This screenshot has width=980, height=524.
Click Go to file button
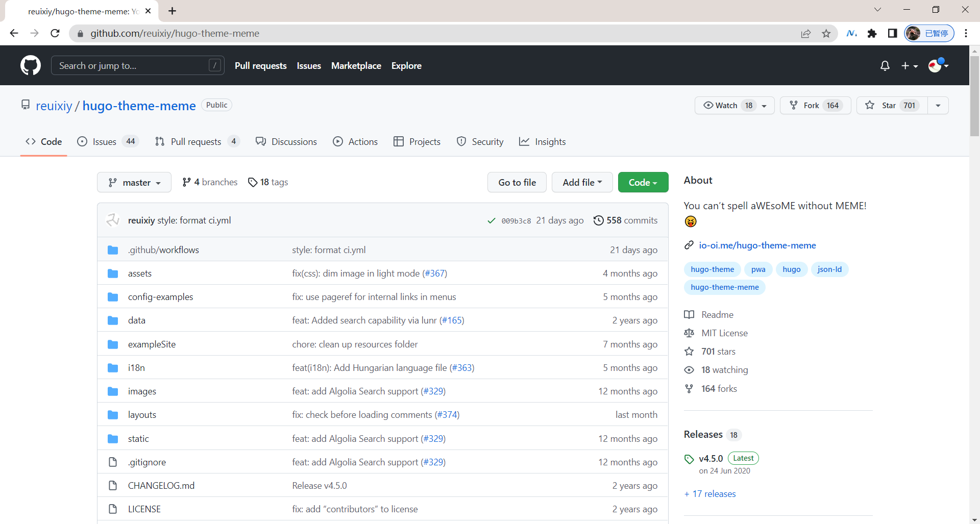click(517, 182)
